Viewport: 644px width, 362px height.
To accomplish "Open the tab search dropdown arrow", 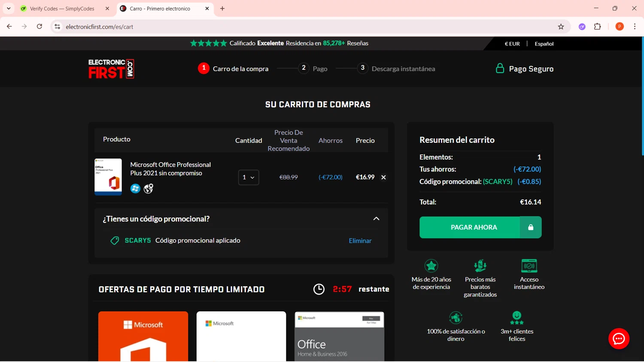I will click(x=9, y=9).
